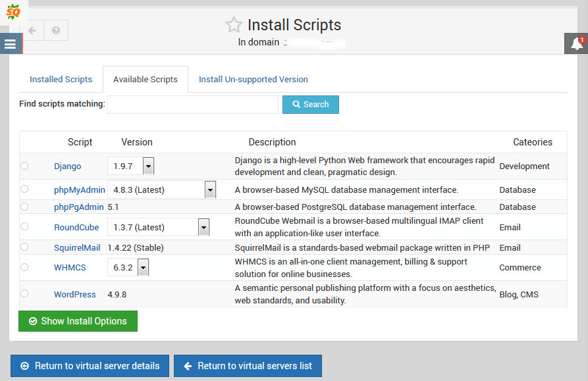Click Return to virtual server details
Image resolution: width=588 pixels, height=381 pixels.
point(90,366)
